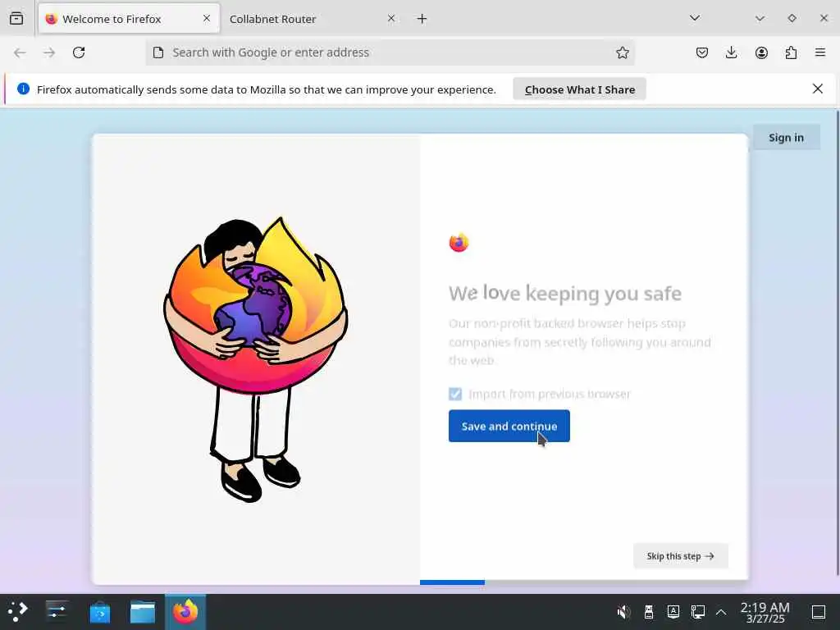This screenshot has width=840, height=630.
Task: Toggle Import from previous browser checkbox
Action: pos(455,394)
